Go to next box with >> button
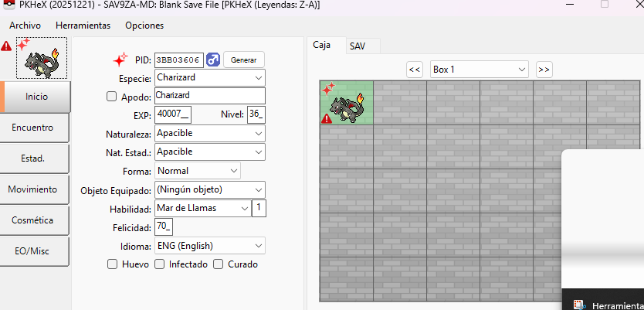The image size is (644, 310). (x=544, y=70)
